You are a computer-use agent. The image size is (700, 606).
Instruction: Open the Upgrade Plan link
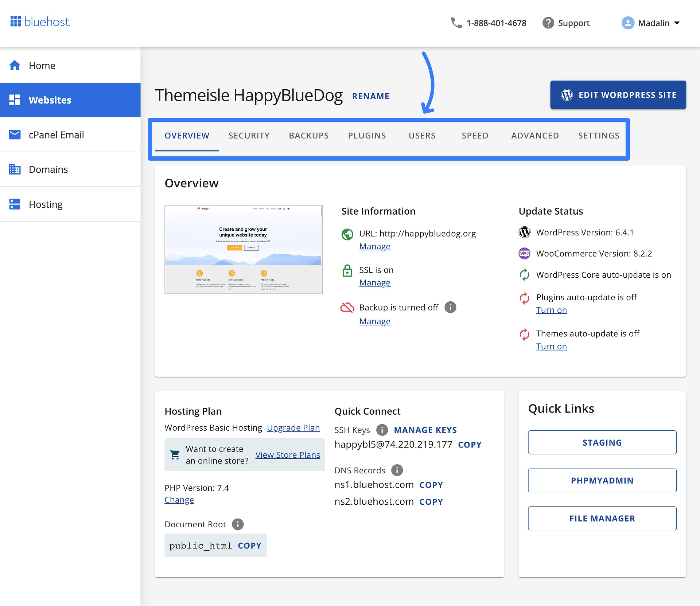coord(293,428)
